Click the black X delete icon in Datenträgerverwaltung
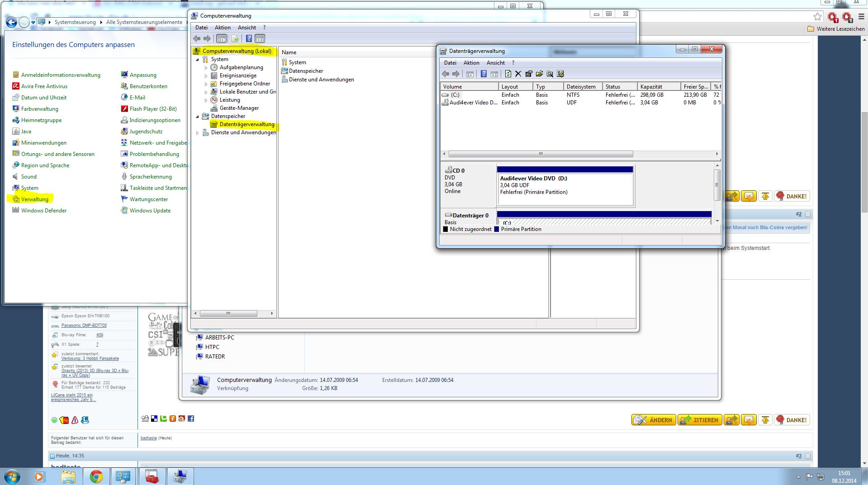Image resolution: width=868 pixels, height=485 pixels. 518,74
